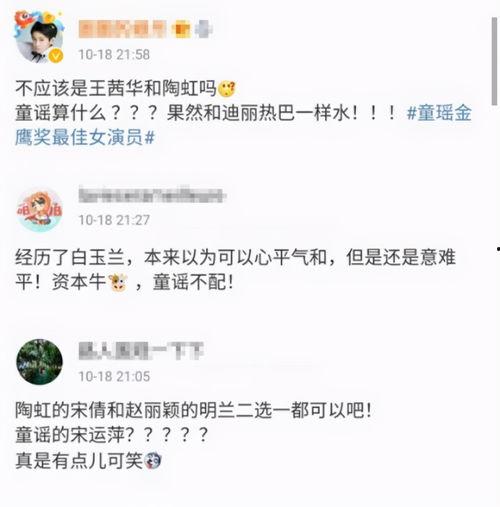The width and height of the screenshot is (500, 507).
Task: Click the orange membership badge beside first username
Action: [x=183, y=29]
